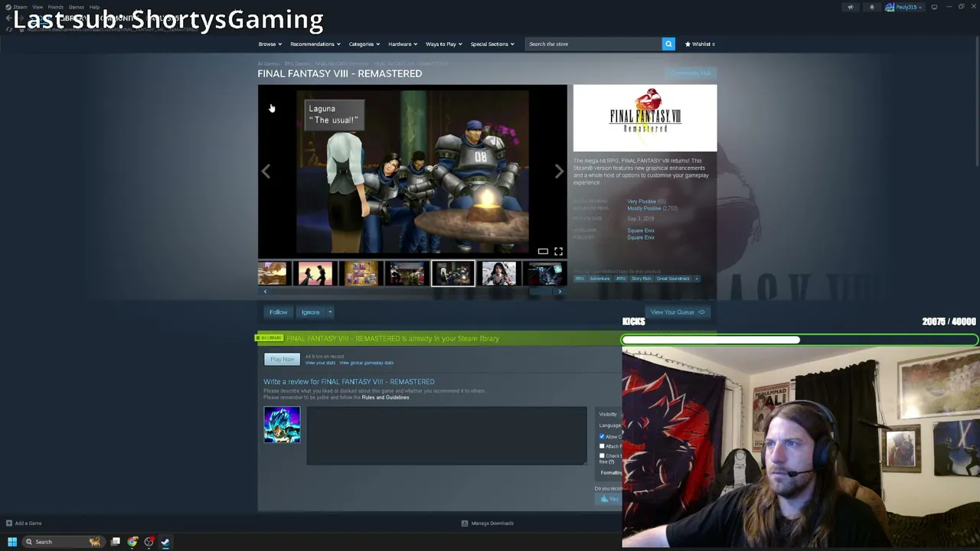Expand the Ways to Play dropdown

[443, 44]
